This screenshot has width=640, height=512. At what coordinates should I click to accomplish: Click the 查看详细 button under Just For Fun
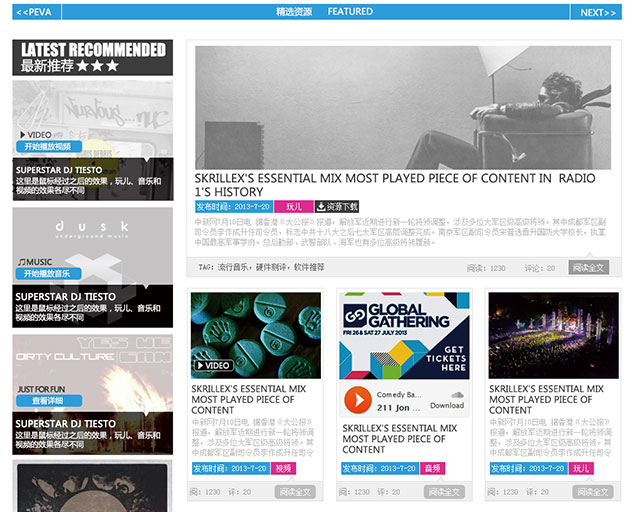pyautogui.click(x=48, y=400)
